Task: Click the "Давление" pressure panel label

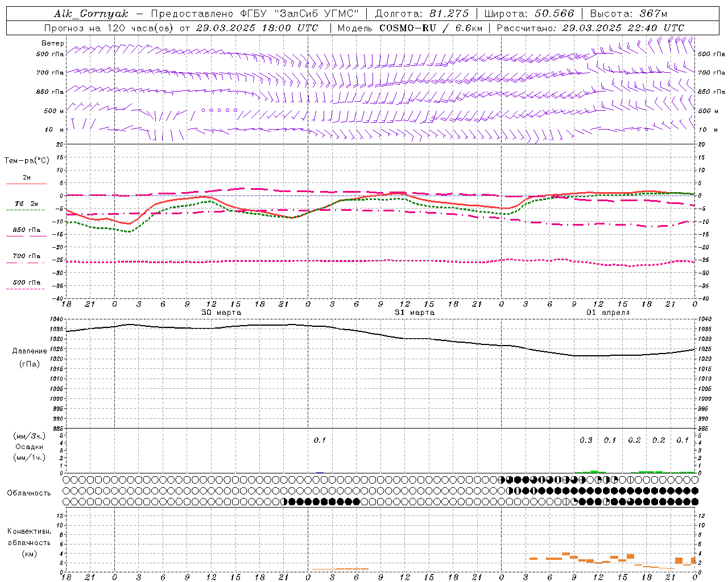Action: (30, 351)
